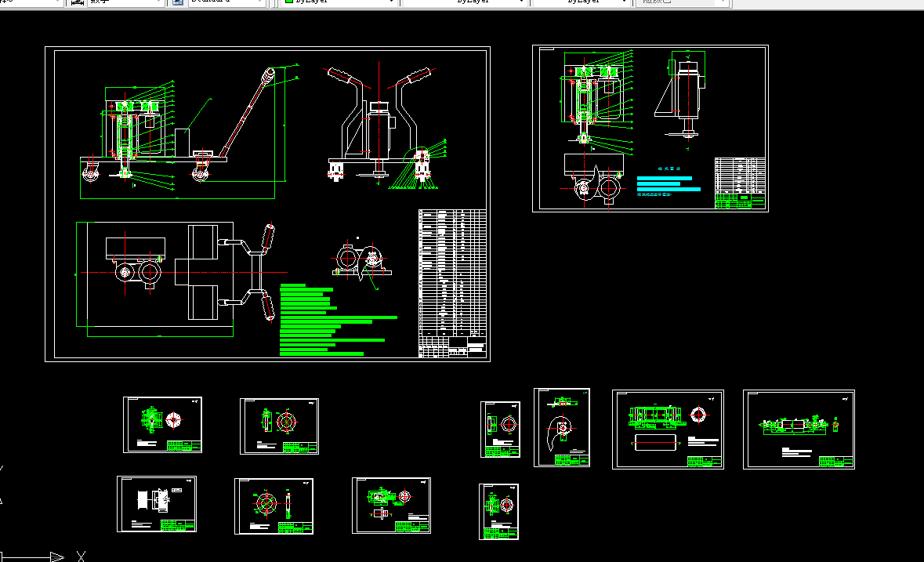924x562 pixels.
Task: Select the hooked blade part drawing sheet
Action: pyautogui.click(x=562, y=427)
